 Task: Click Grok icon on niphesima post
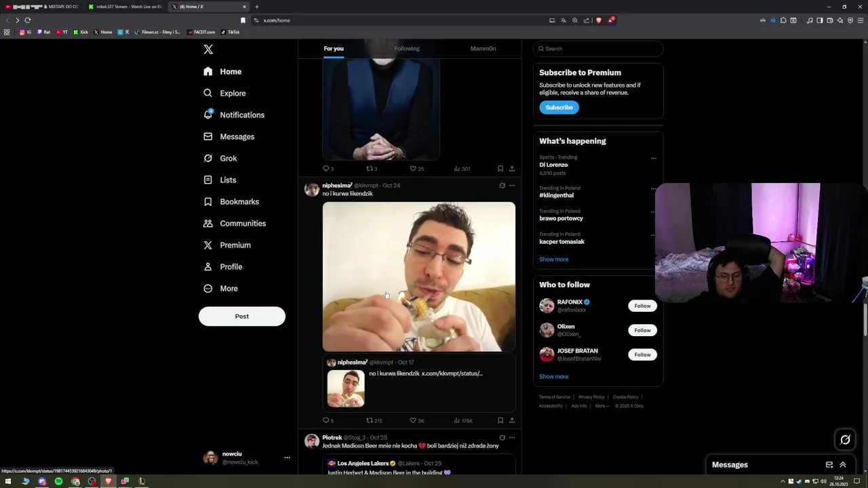click(x=502, y=185)
